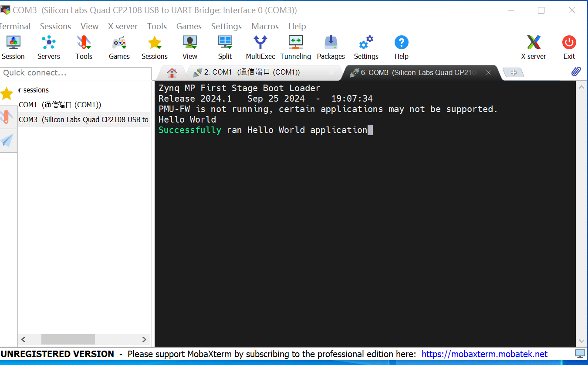Select the sidebar Sessions star tab
Image resolution: width=588 pixels, height=365 pixels.
(x=7, y=93)
